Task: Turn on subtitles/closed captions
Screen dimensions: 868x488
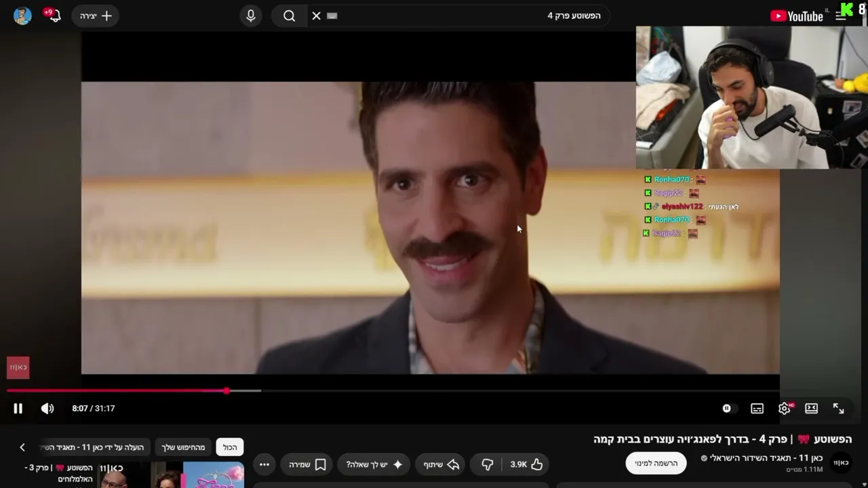Action: click(757, 408)
